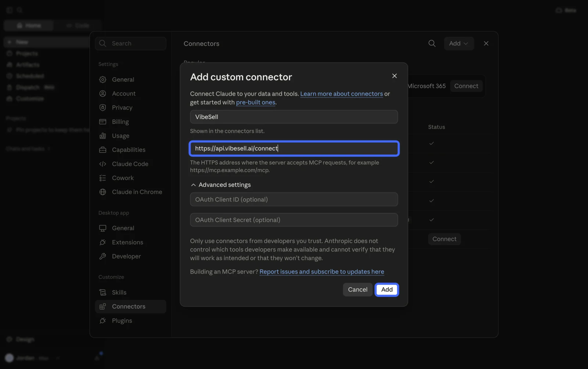This screenshot has width=588, height=369.
Task: Open Projects in the main sidebar
Action: [26, 54]
